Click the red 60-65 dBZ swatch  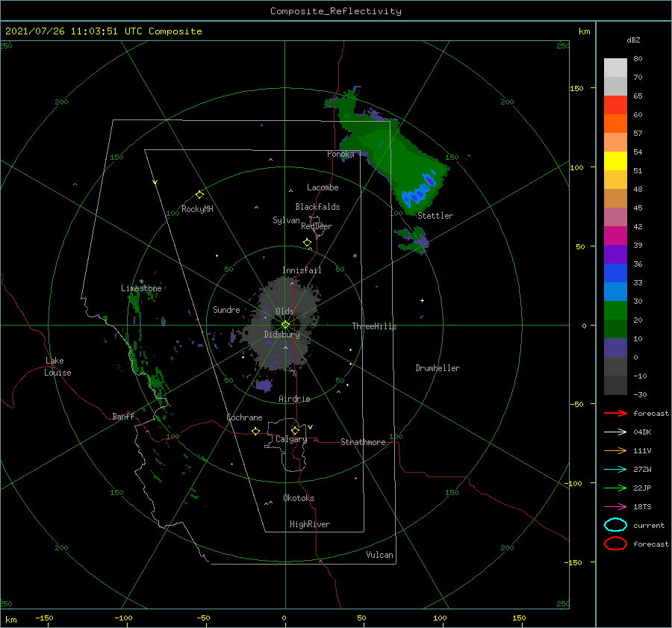(x=615, y=105)
